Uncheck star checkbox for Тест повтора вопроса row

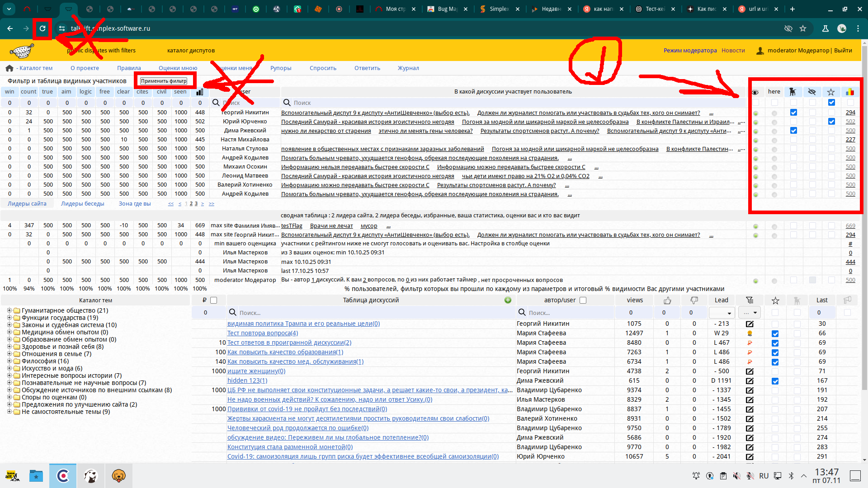[775, 333]
